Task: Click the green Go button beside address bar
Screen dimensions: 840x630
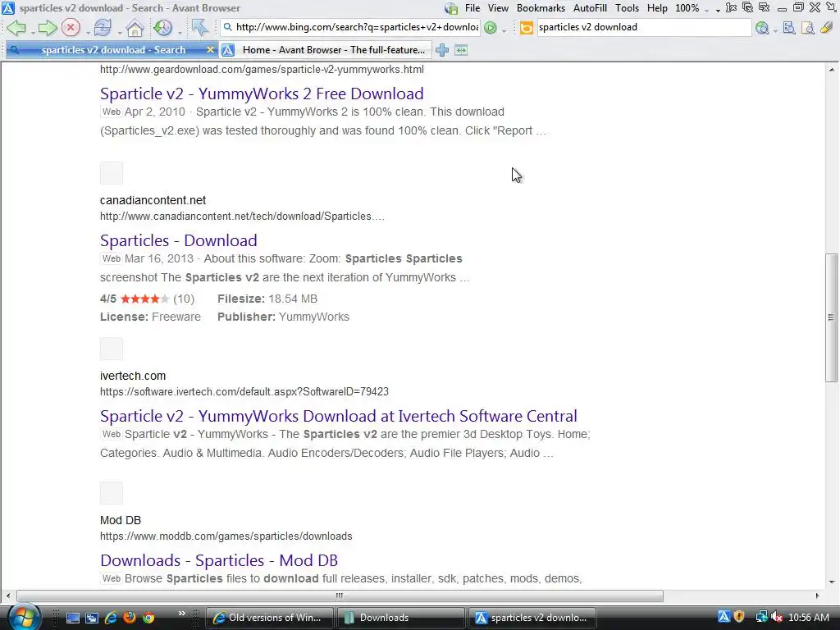Action: pyautogui.click(x=490, y=28)
